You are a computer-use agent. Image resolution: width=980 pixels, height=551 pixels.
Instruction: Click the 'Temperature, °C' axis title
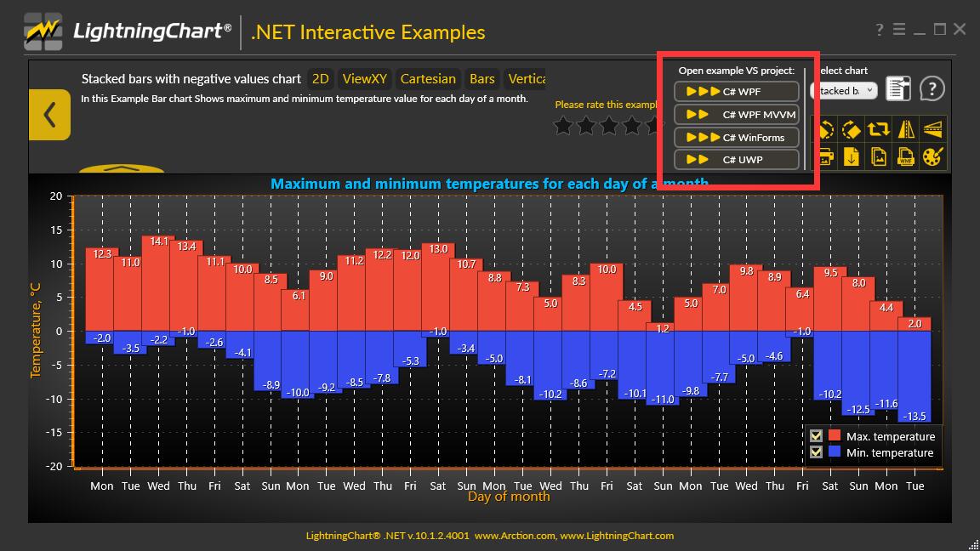pyautogui.click(x=35, y=330)
